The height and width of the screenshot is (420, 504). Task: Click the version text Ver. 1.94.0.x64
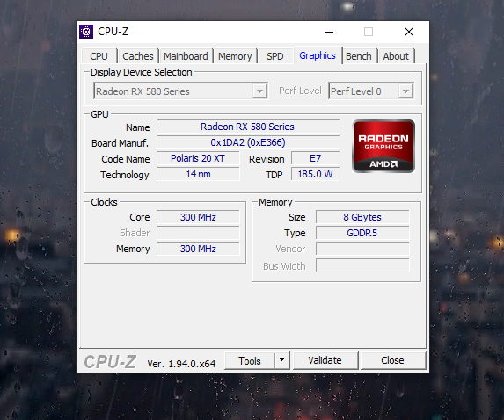coord(181,364)
